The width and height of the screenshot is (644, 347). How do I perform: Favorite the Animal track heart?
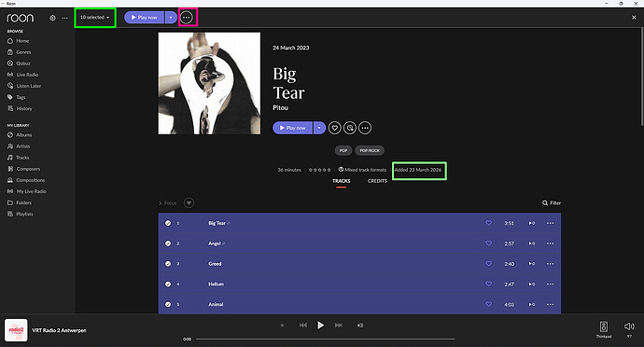coord(489,304)
